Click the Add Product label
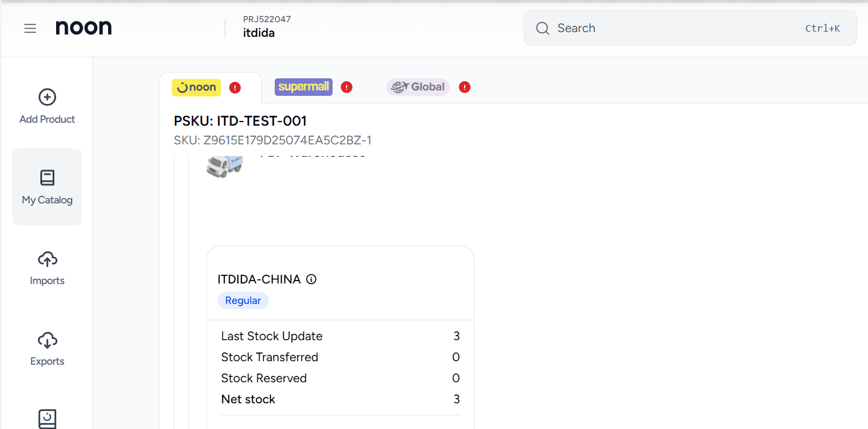Viewport: 868px width, 429px height. pyautogui.click(x=47, y=119)
